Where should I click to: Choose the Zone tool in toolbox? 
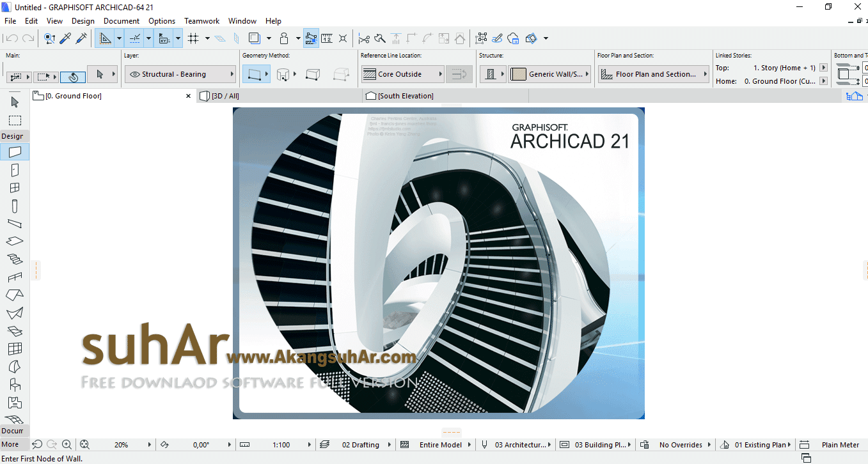click(x=15, y=403)
